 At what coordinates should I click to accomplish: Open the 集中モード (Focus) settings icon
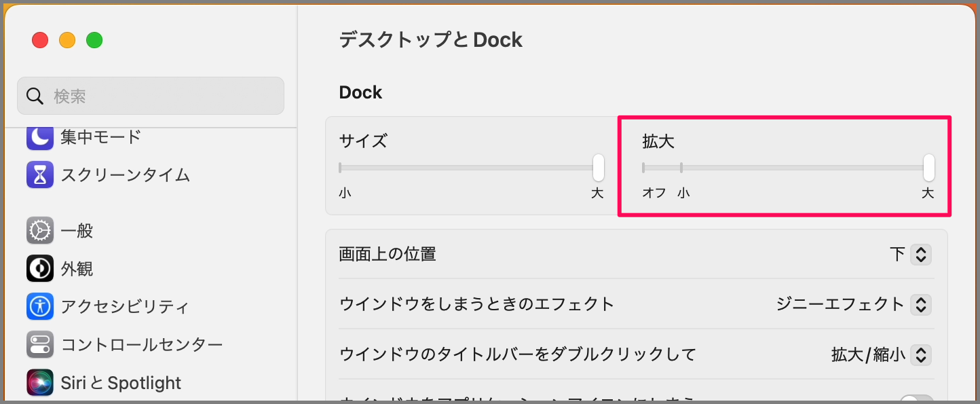click(x=40, y=136)
